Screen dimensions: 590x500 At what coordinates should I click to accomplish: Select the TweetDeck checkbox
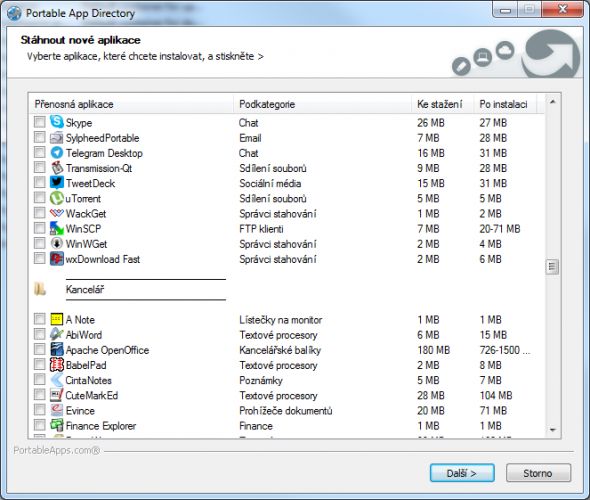tap(40, 182)
